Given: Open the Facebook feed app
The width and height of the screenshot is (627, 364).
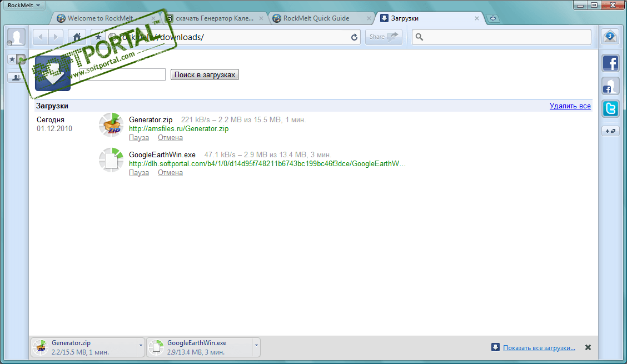Looking at the screenshot, I should click(610, 63).
